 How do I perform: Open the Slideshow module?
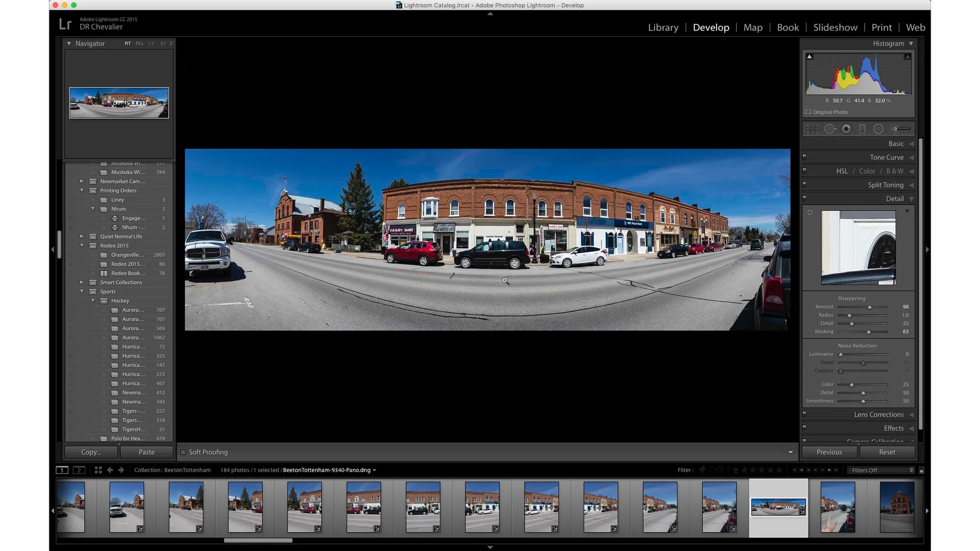point(835,27)
